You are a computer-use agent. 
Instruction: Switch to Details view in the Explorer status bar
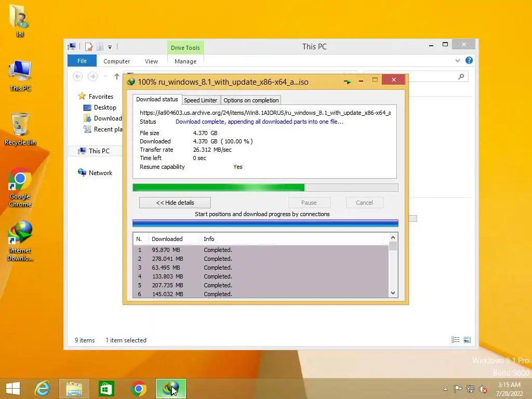[455, 340]
